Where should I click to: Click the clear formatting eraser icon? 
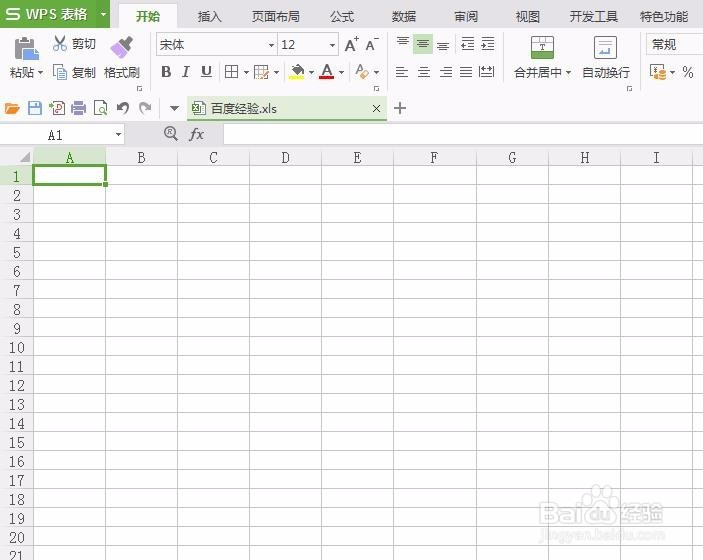tap(362, 71)
